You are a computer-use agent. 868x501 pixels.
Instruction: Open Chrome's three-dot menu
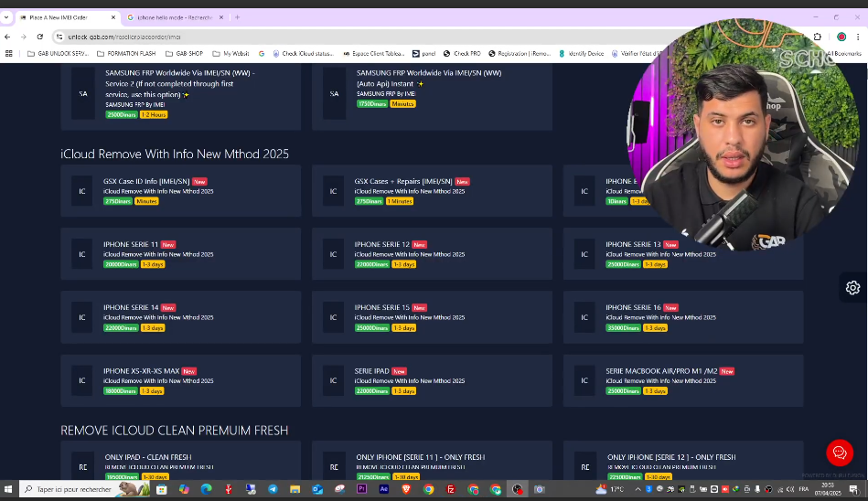coord(858,37)
